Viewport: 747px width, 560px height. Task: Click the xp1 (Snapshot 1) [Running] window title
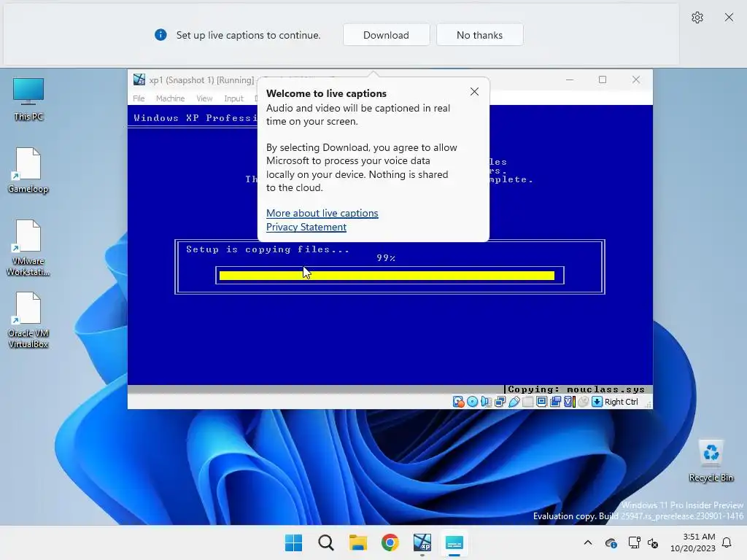pyautogui.click(x=201, y=80)
